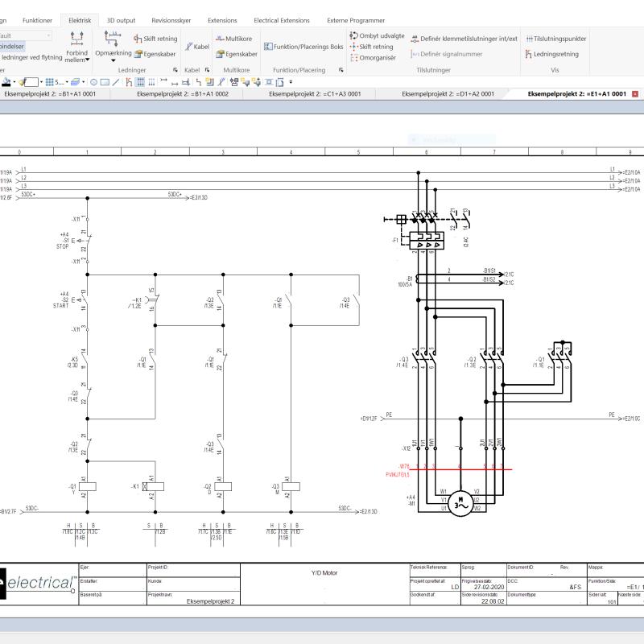Click Omorganisér
This screenshot has width=644, height=644.
[x=373, y=57]
